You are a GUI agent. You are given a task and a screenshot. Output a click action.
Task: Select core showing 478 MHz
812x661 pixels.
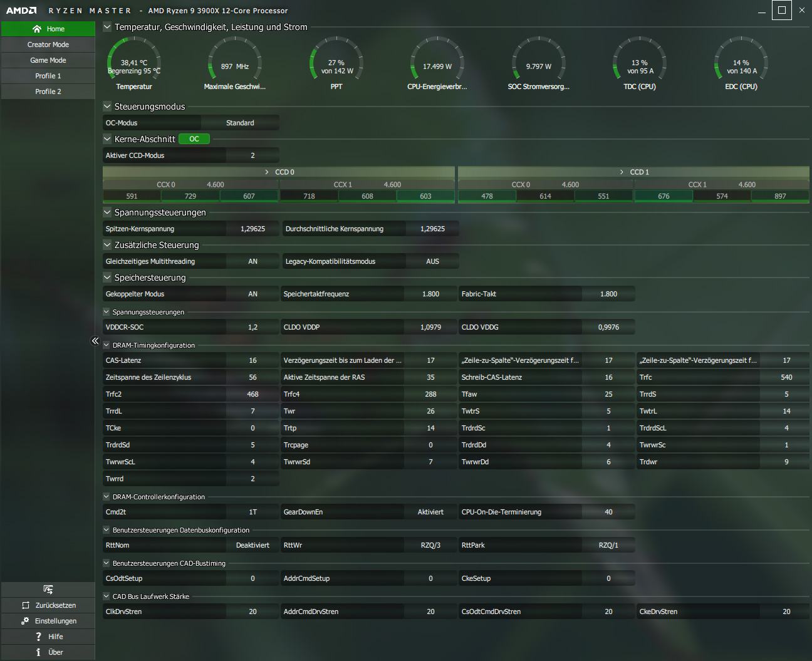[487, 196]
